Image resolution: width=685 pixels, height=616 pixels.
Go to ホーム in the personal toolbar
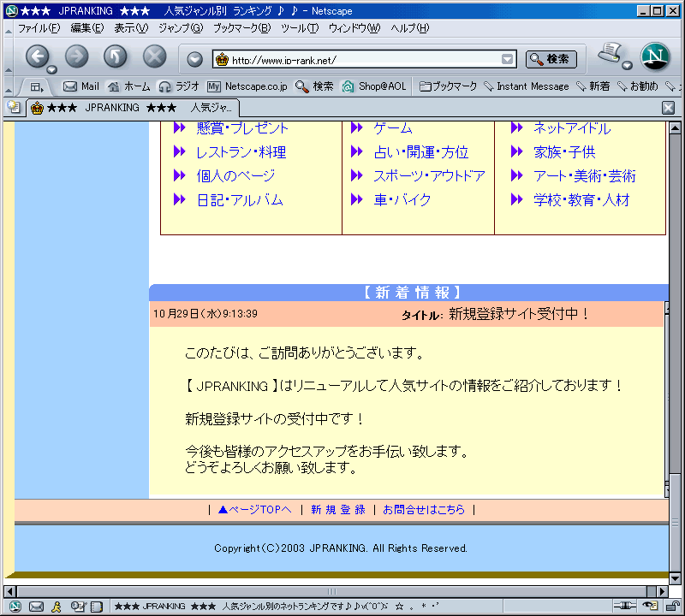[129, 86]
